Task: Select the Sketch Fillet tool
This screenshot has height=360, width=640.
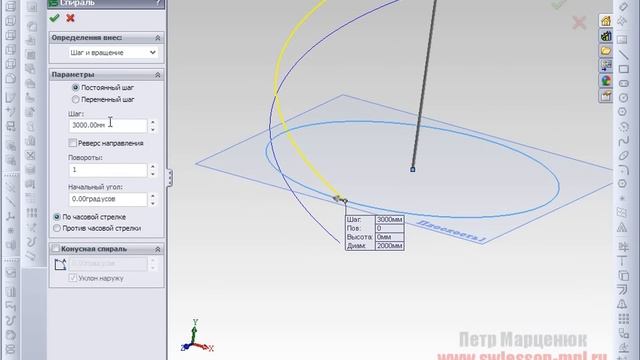Action: click(x=623, y=170)
